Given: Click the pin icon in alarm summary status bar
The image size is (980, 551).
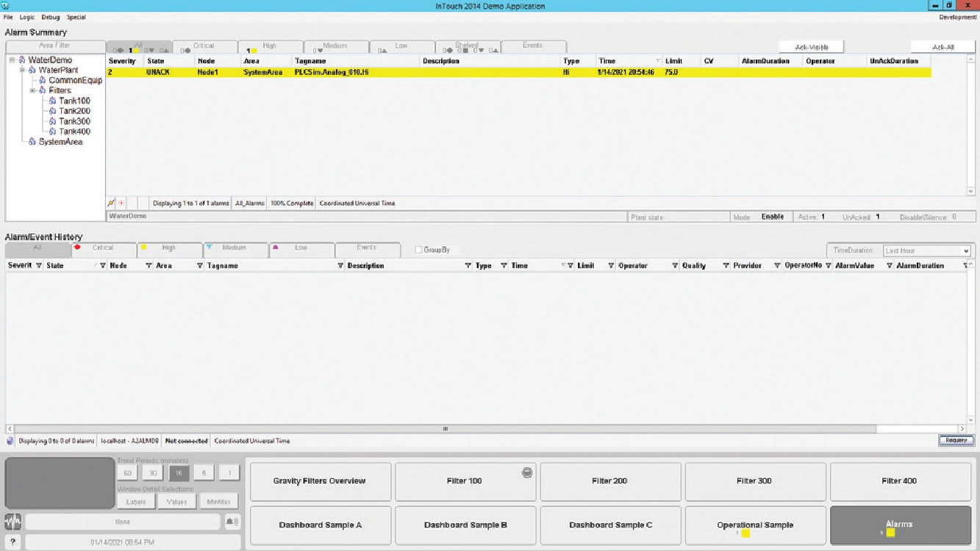Looking at the screenshot, I should tap(112, 204).
